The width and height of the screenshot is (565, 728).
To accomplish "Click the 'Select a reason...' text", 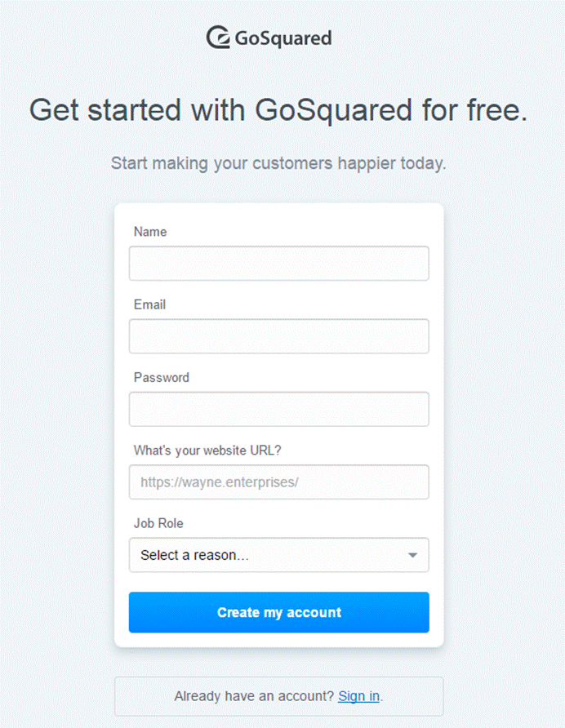I will (194, 555).
